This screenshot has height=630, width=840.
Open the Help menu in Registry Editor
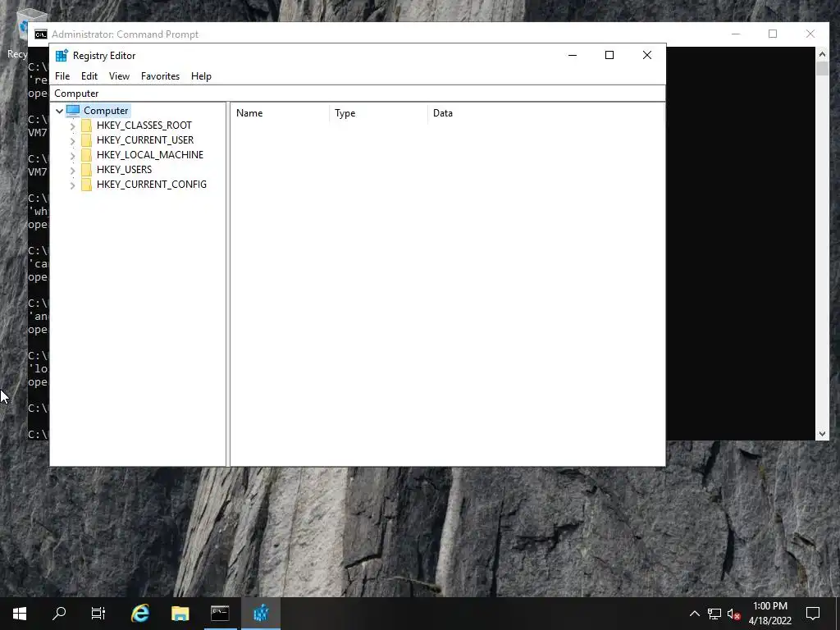[201, 76]
